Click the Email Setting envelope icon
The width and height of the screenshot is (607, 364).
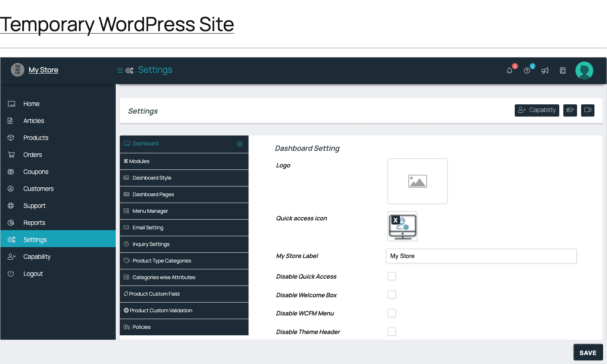click(127, 228)
